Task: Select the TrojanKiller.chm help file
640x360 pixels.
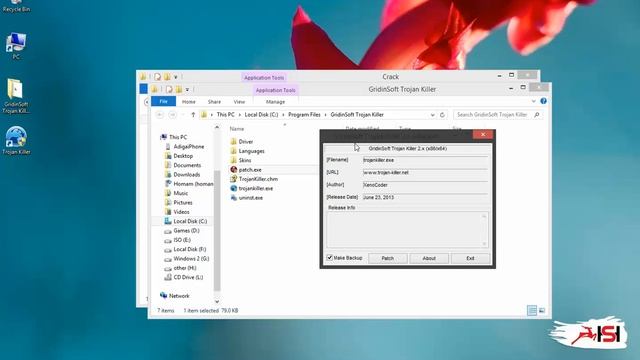Action: coord(254,179)
